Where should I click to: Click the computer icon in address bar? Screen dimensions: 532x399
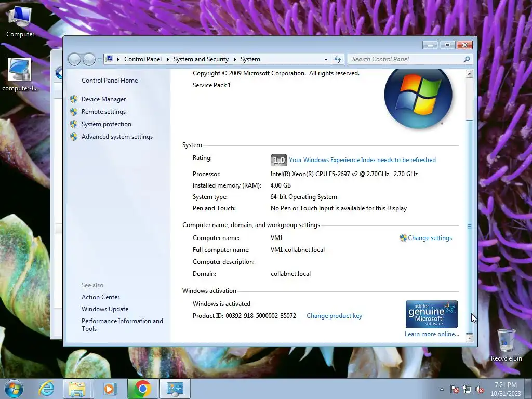pos(109,59)
